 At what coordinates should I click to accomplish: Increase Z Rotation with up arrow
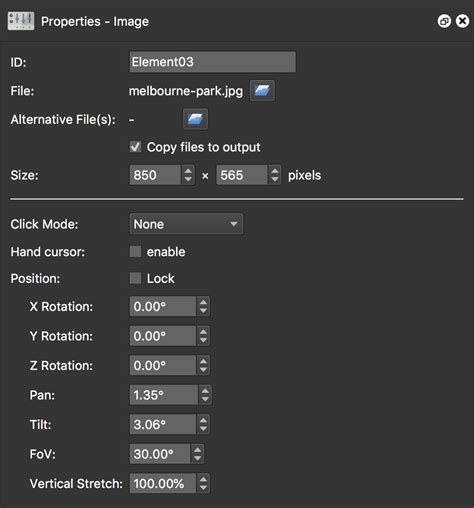point(203,361)
